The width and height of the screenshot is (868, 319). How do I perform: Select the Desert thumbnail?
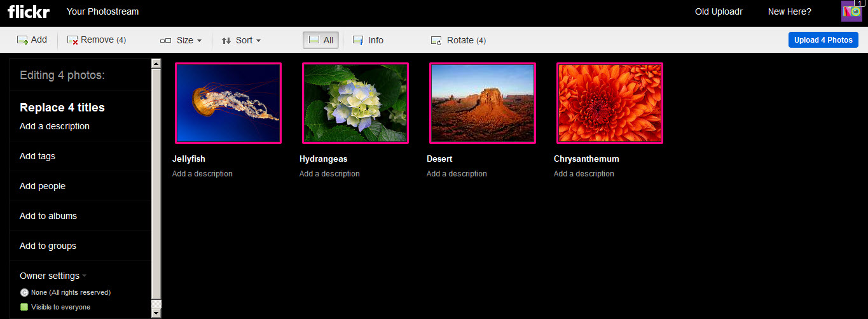click(483, 103)
